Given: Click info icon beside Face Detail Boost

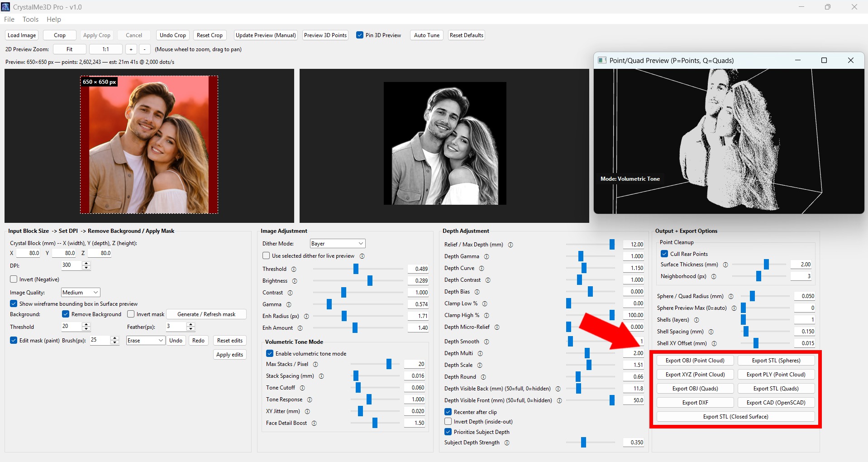Looking at the screenshot, I should (x=314, y=423).
